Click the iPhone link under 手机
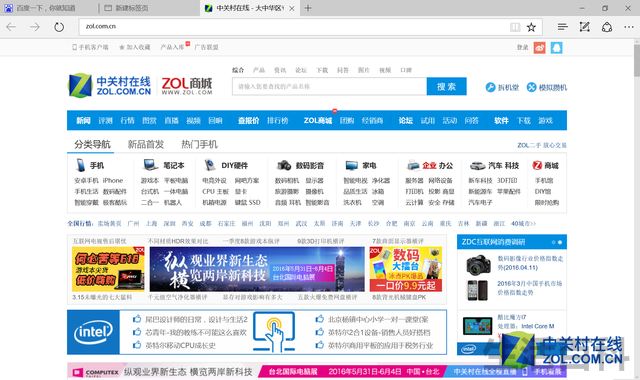640x380 pixels. click(113, 180)
